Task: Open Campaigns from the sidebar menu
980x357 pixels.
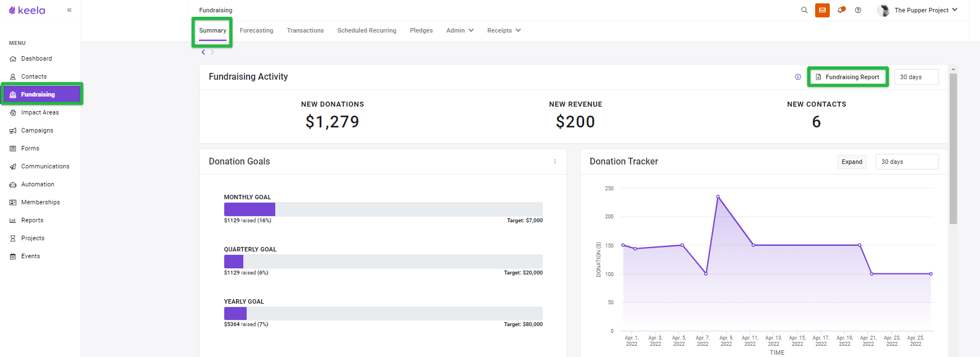Action: click(x=37, y=130)
